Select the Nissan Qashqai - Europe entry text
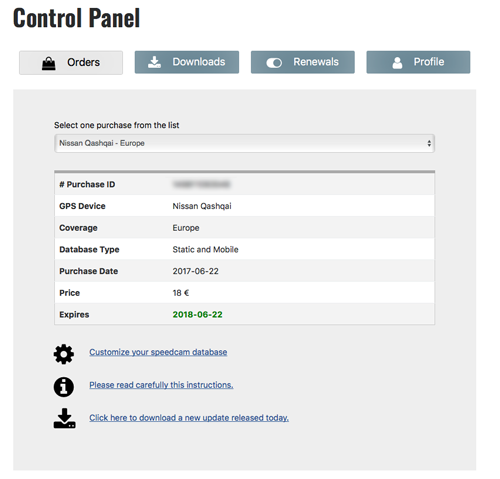Image resolution: width=500 pixels, height=479 pixels. point(102,143)
